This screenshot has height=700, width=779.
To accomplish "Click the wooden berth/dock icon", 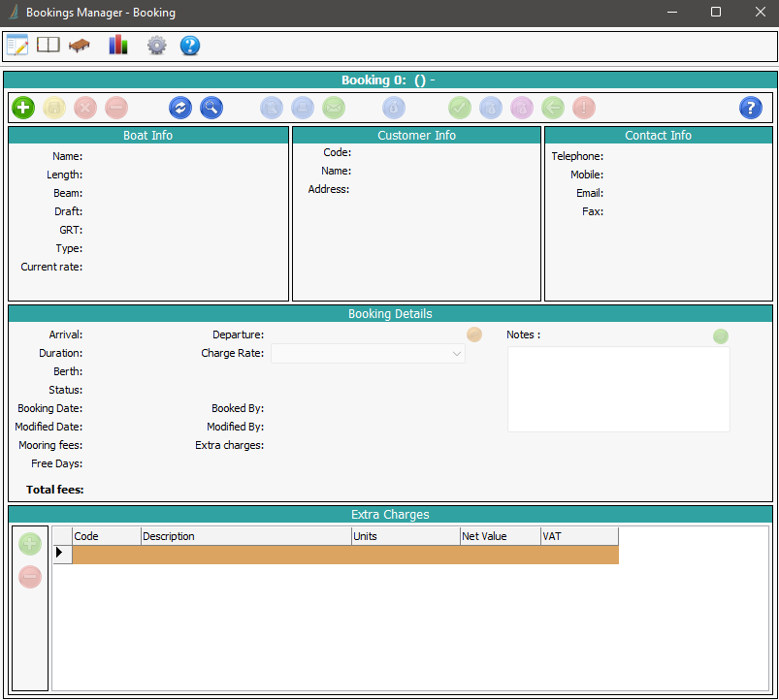I will coord(79,46).
